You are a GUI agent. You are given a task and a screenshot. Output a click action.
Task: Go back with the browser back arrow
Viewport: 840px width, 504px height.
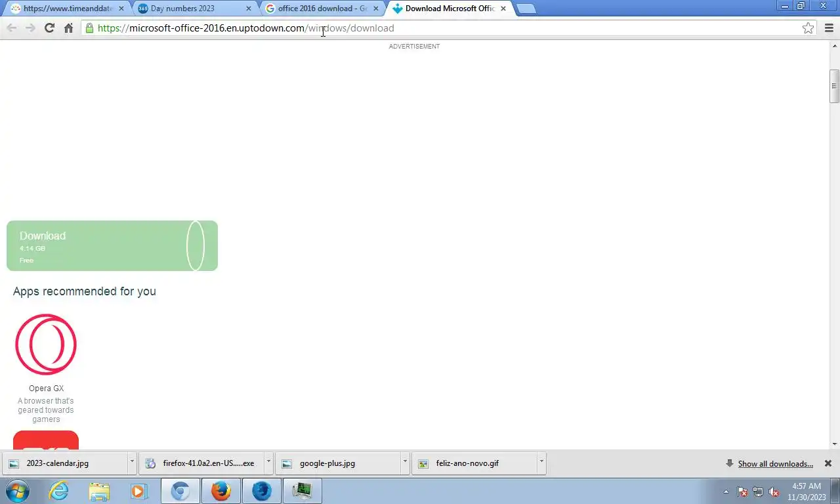(12, 28)
